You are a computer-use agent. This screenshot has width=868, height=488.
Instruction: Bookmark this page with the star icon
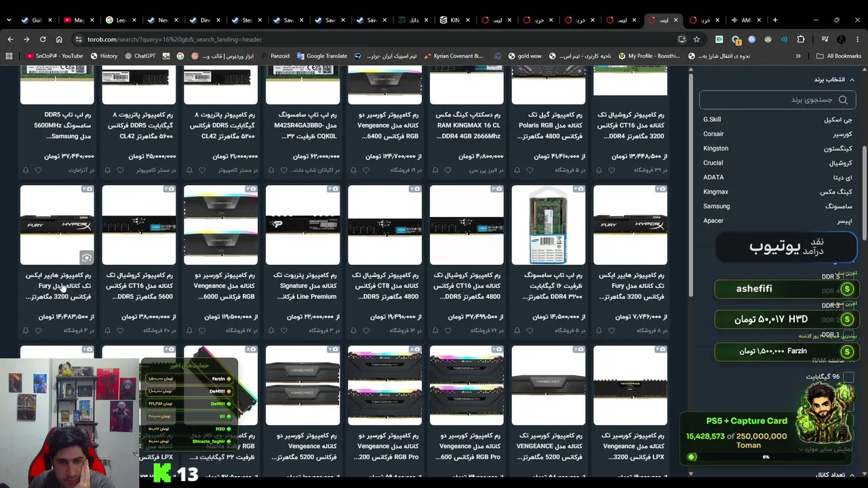click(x=696, y=39)
